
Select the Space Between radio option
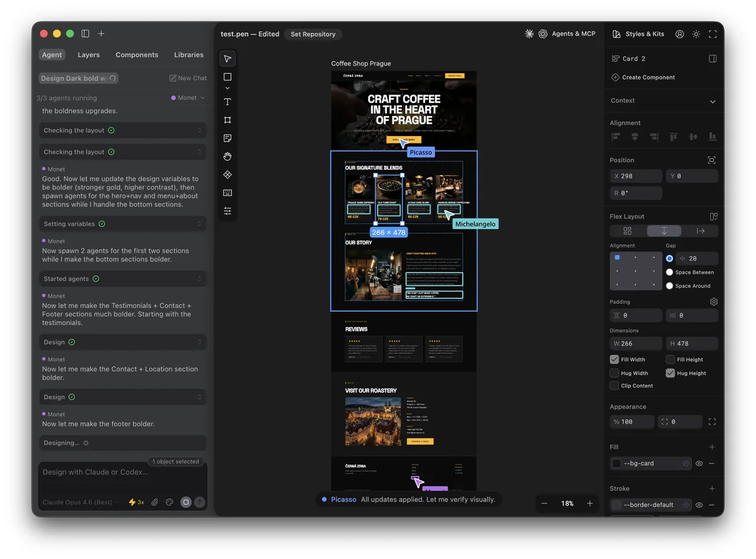[x=670, y=272]
